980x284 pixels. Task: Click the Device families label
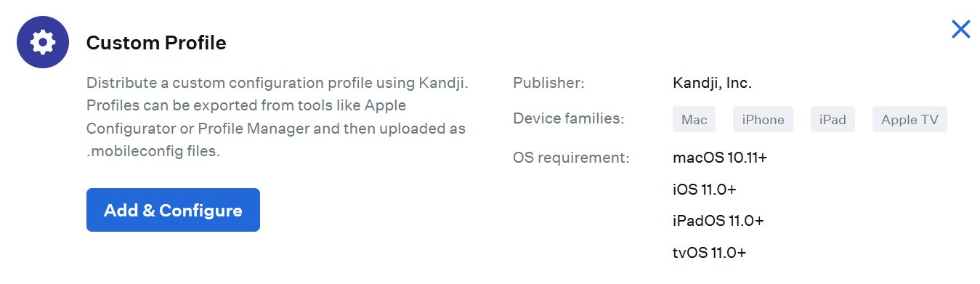pos(568,118)
